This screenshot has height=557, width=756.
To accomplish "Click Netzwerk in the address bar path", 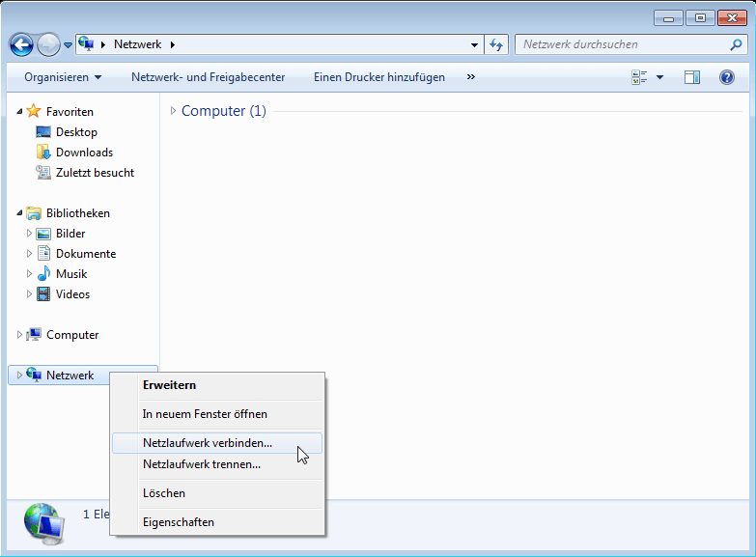I will [137, 44].
